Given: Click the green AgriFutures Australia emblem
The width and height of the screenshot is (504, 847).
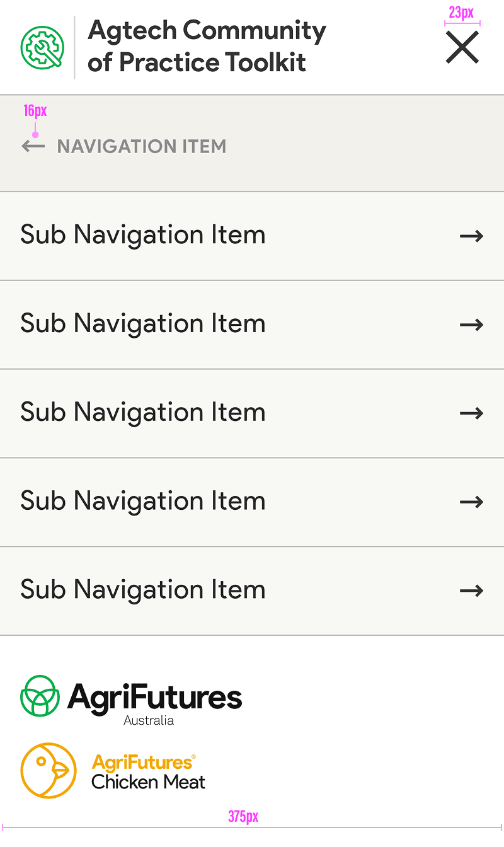Looking at the screenshot, I should [x=40, y=696].
